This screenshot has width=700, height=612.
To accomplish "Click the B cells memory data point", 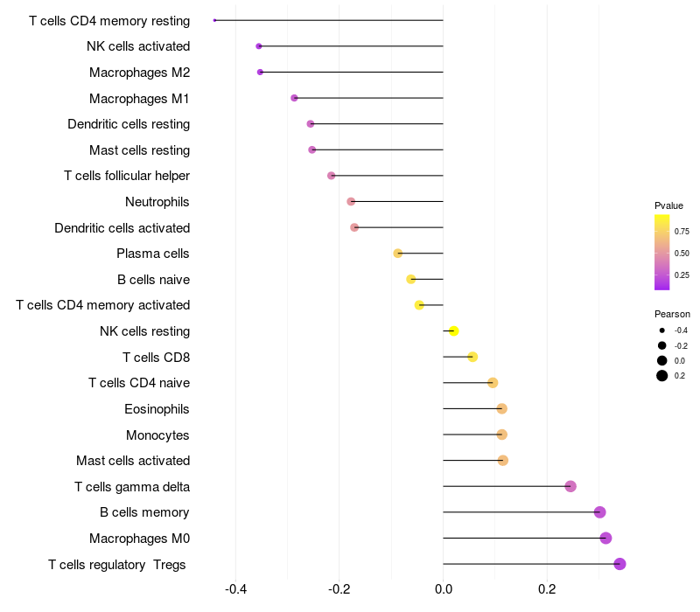I will point(599,512).
